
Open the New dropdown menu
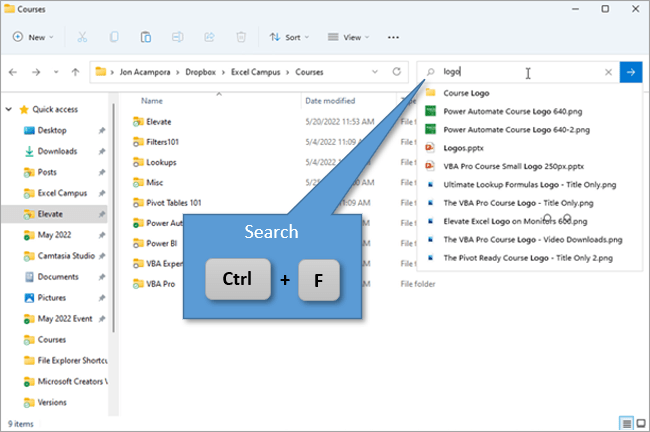[34, 37]
